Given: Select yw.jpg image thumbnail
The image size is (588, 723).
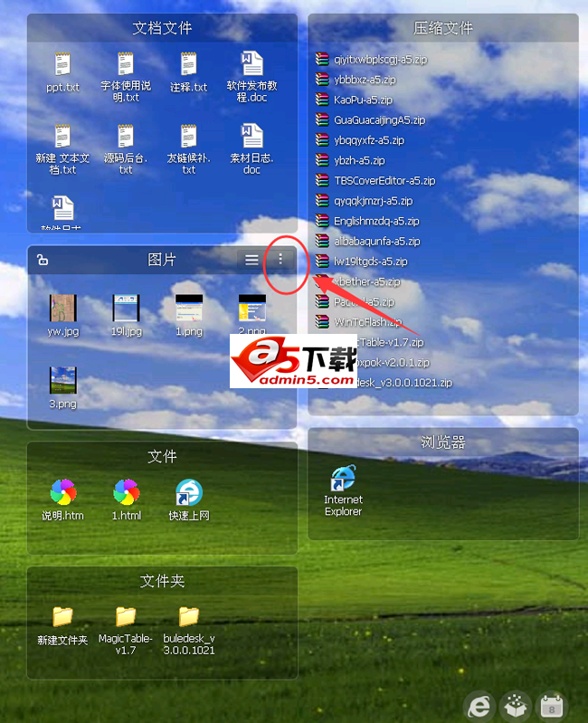Looking at the screenshot, I should pos(63,308).
